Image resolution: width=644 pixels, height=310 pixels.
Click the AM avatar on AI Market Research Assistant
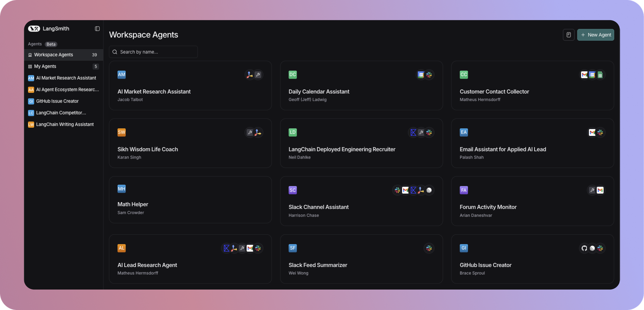(x=121, y=74)
